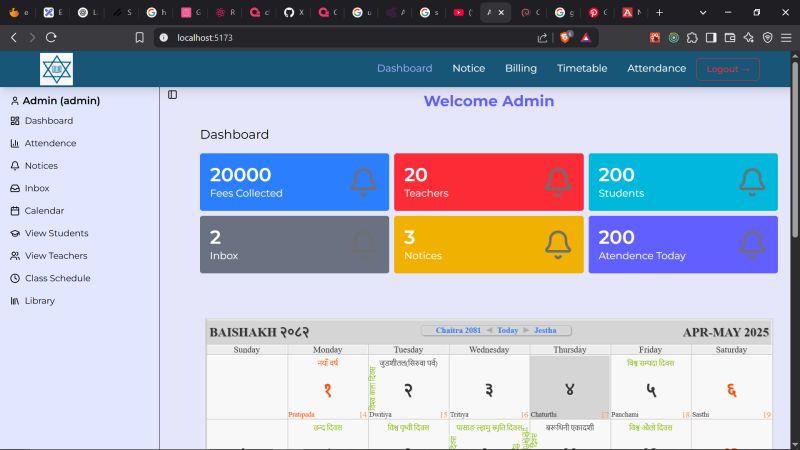The image size is (800, 450).
Task: Expand the tab search dropdown
Action: point(703,13)
